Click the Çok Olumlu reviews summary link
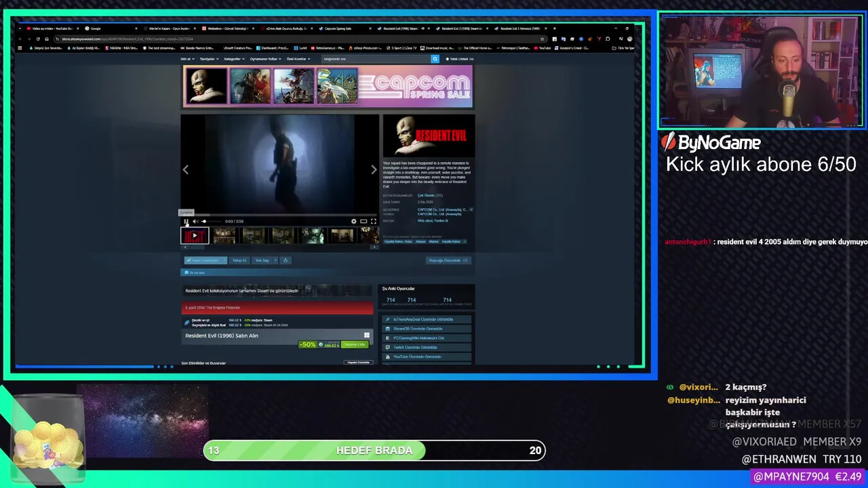 425,195
